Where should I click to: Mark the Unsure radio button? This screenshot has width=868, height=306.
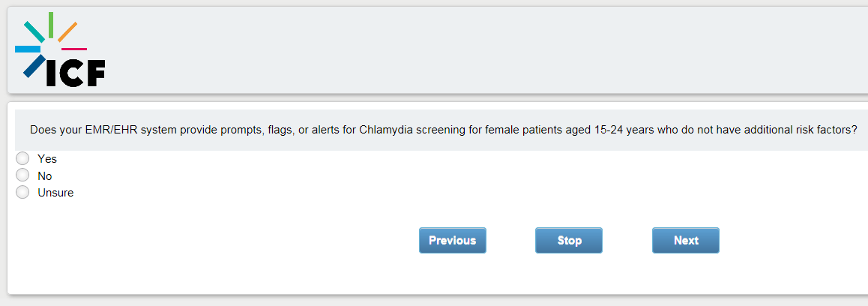(x=22, y=193)
